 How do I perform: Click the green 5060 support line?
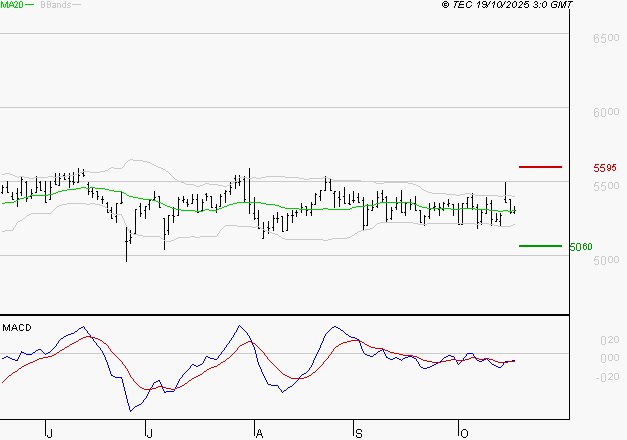540,245
